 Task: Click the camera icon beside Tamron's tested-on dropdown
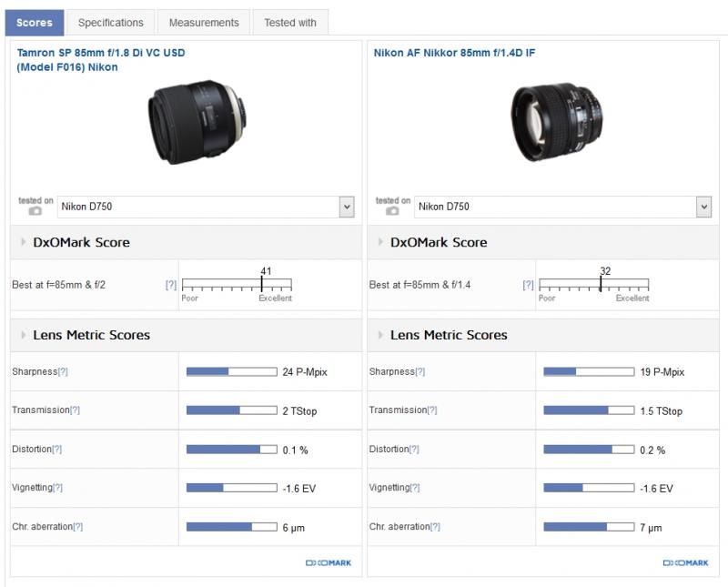35,211
